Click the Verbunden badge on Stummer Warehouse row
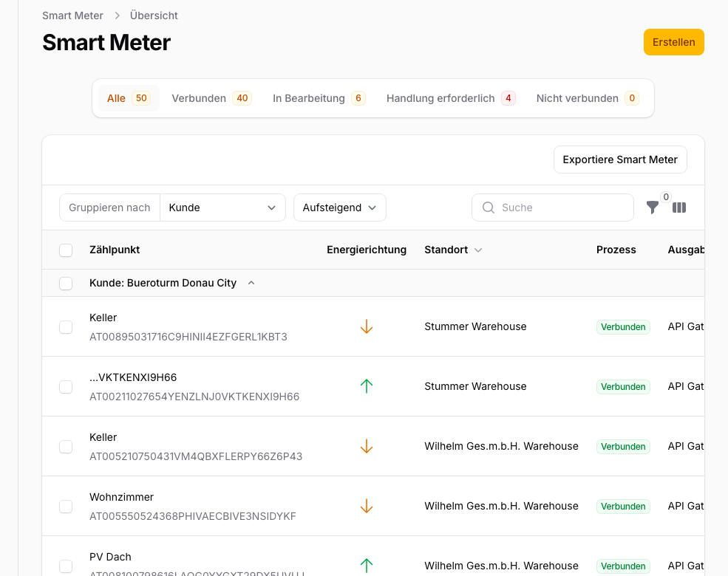Viewport: 728px width, 576px height. [x=623, y=326]
